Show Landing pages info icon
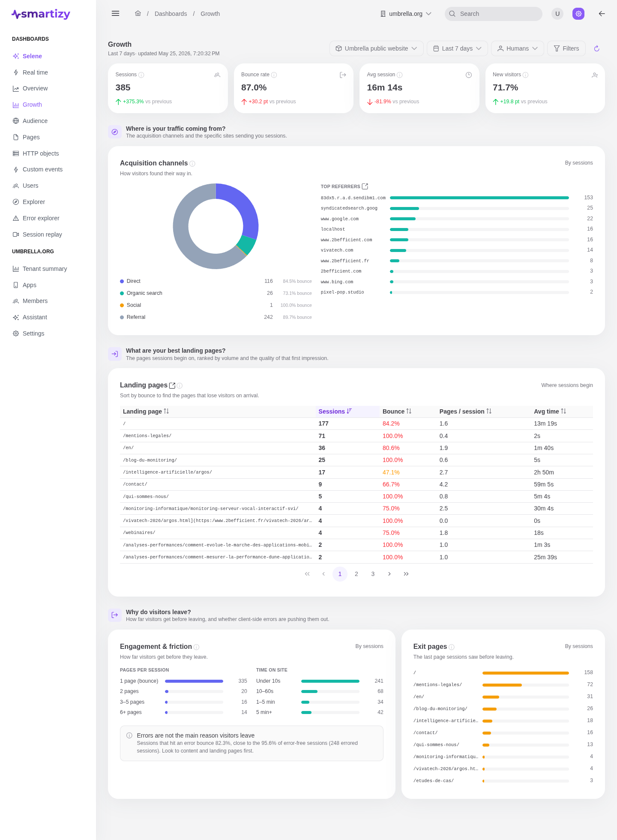The width and height of the screenshot is (617, 840). coord(180,386)
